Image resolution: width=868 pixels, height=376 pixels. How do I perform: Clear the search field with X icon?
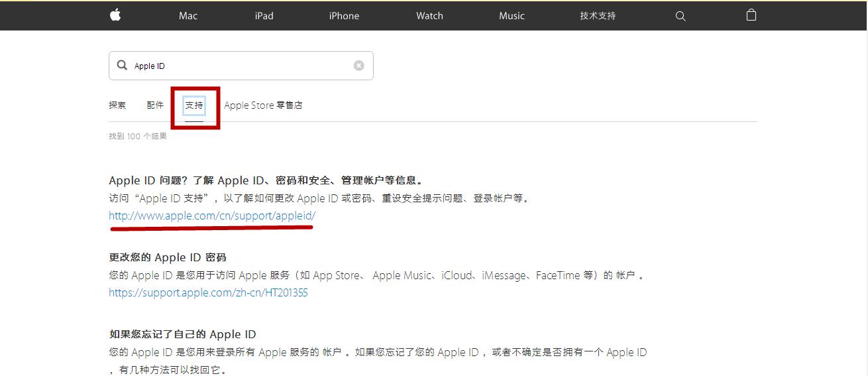point(358,66)
